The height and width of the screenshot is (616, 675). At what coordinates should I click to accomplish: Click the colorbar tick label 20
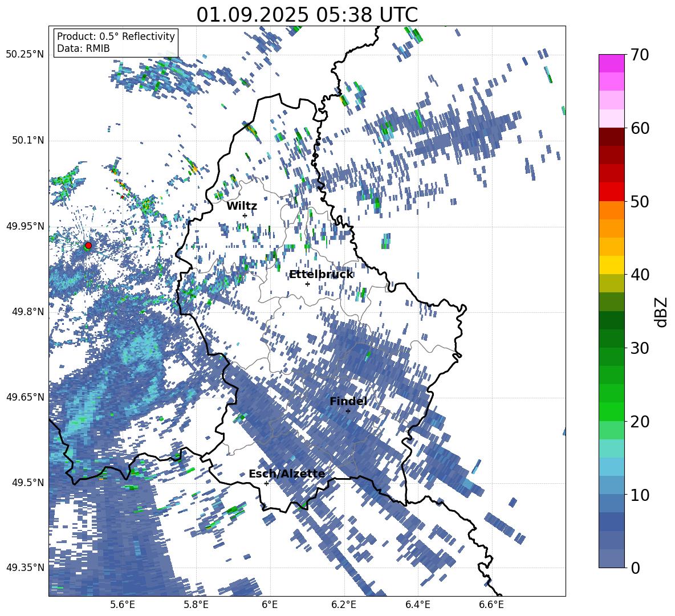(640, 422)
